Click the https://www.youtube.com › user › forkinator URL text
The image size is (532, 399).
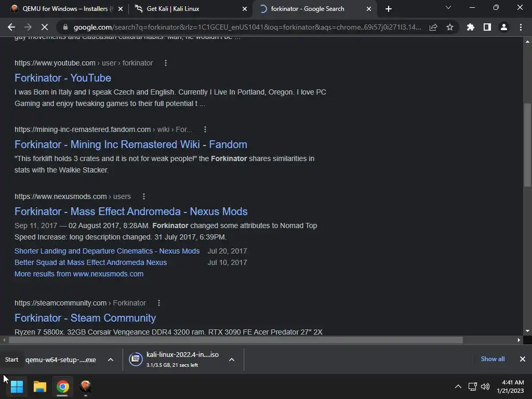coord(84,63)
